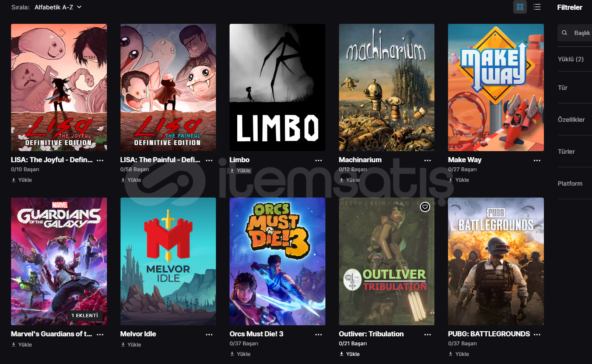Open three-dot menu for PUBG: BATTLEGROUNDS

click(x=537, y=335)
